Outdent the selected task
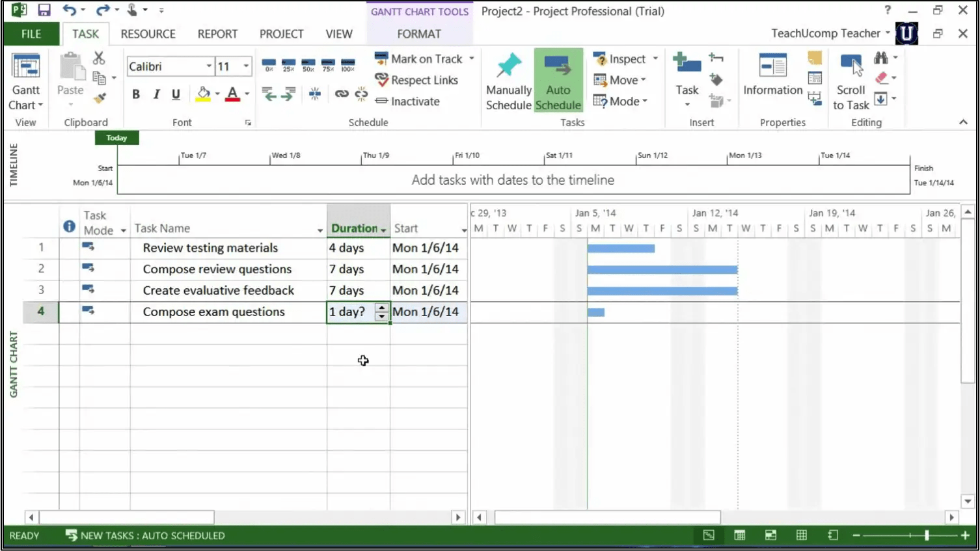The image size is (980, 551). coord(269,94)
